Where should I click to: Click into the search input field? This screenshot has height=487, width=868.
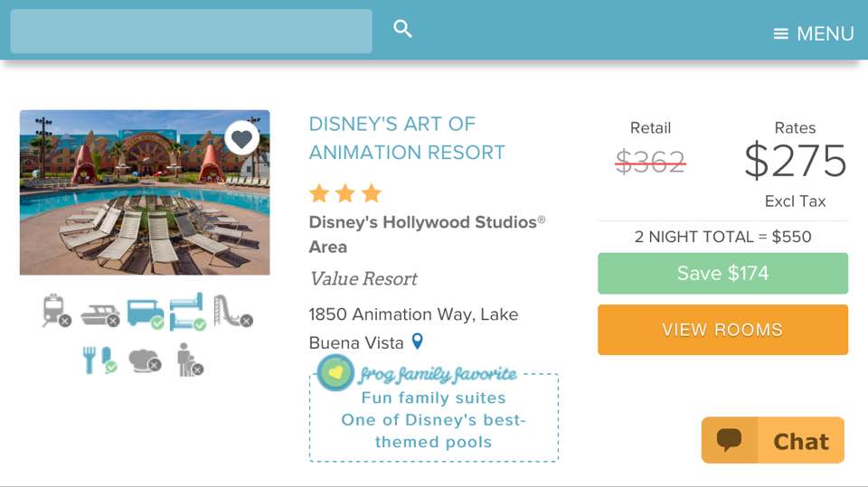coord(191,31)
